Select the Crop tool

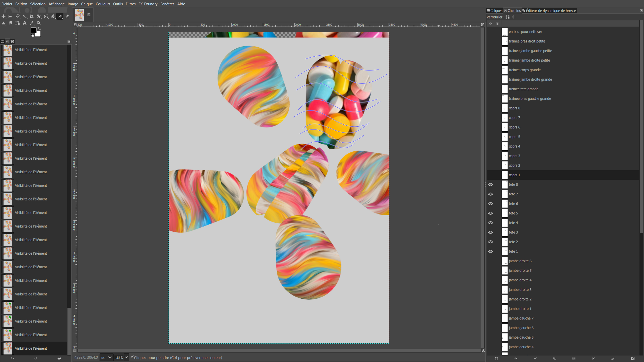point(32,16)
